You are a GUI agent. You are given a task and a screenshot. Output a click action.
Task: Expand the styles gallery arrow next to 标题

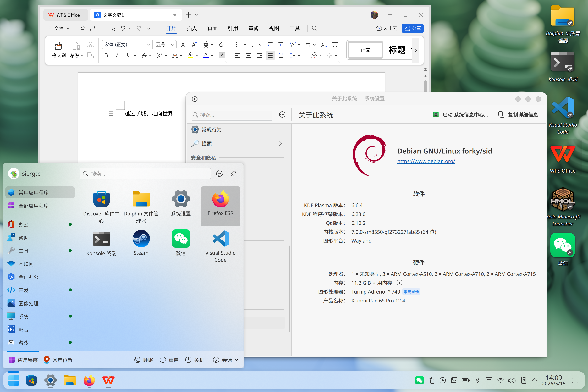415,50
